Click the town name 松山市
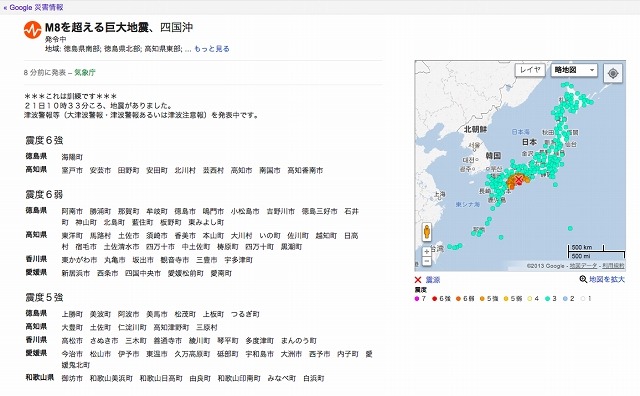The height and width of the screenshot is (396, 640). [100, 354]
